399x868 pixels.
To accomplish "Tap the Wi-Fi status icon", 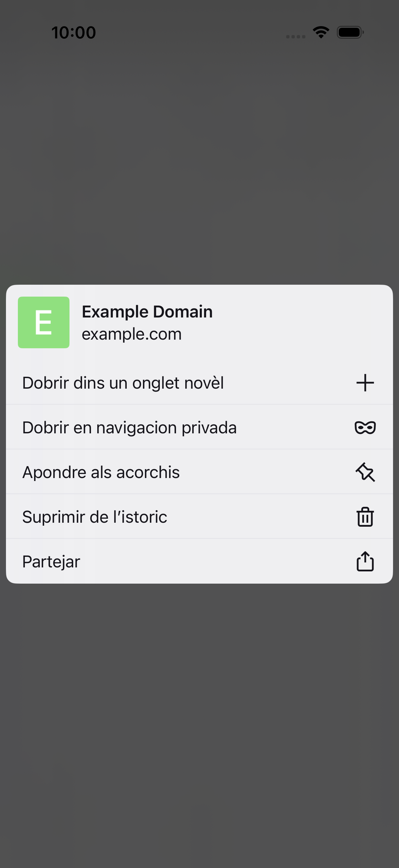I will 321,32.
